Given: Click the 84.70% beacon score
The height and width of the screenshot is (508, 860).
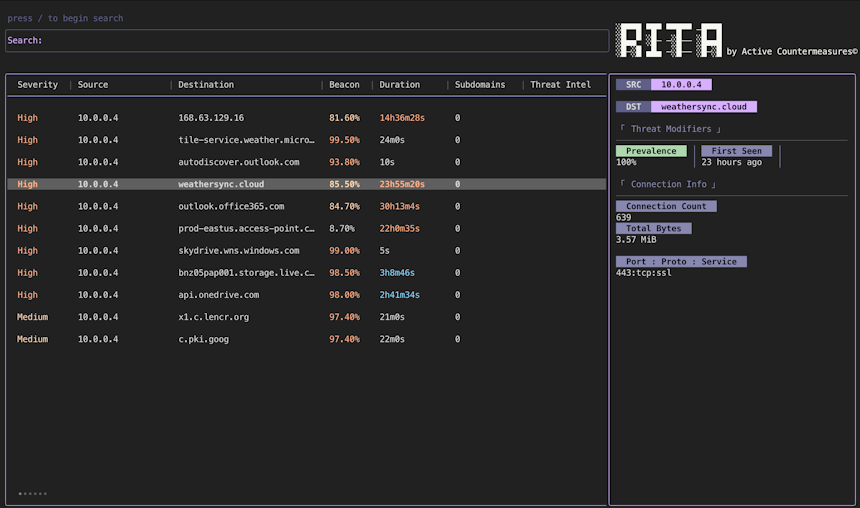Looking at the screenshot, I should click(344, 206).
